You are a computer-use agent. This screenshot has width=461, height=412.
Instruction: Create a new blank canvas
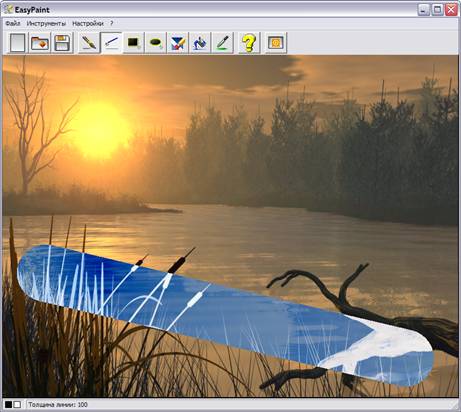click(x=17, y=43)
